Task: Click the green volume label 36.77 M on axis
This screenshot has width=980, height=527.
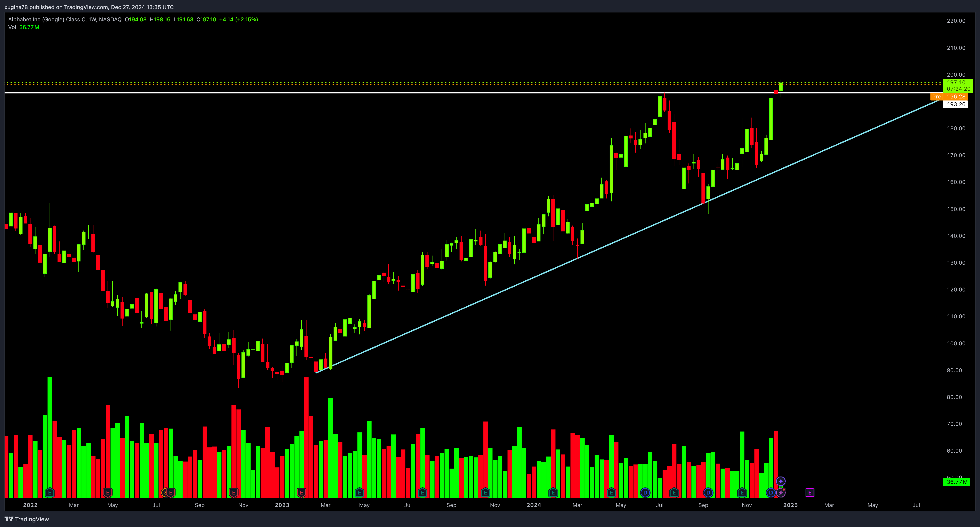Action: (x=956, y=482)
